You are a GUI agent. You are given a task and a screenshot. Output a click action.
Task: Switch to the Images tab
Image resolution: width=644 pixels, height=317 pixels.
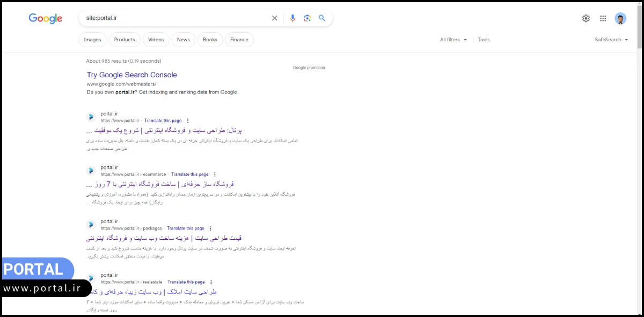tap(92, 39)
